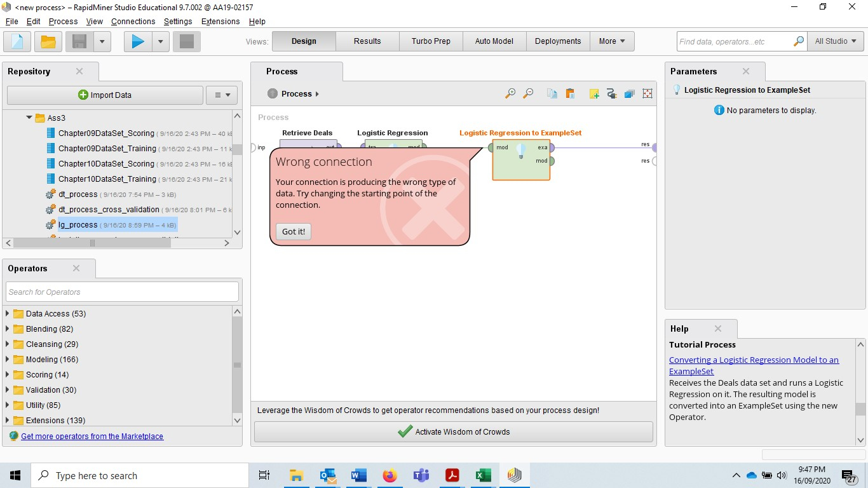Open Excel from the taskbar
The height and width of the screenshot is (488, 868).
pyautogui.click(x=483, y=475)
